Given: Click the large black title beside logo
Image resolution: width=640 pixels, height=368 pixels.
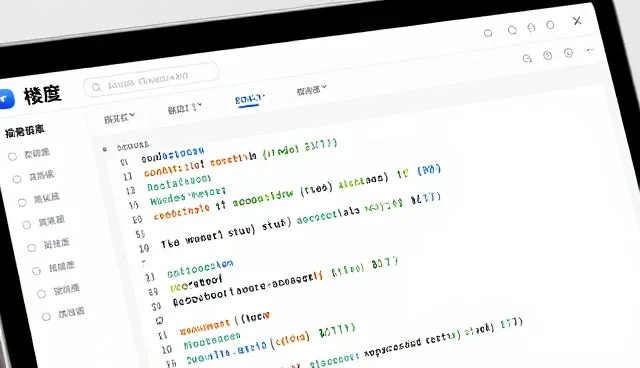Looking at the screenshot, I should (x=42, y=95).
